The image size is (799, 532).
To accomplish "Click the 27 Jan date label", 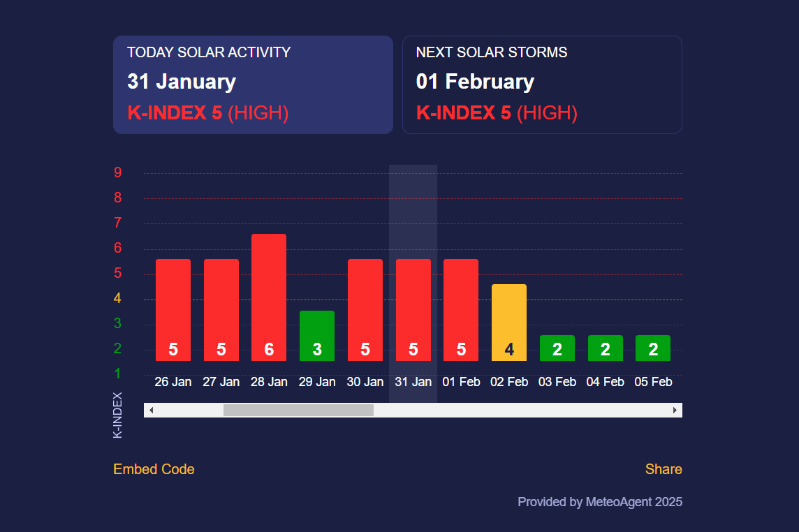I will (221, 382).
